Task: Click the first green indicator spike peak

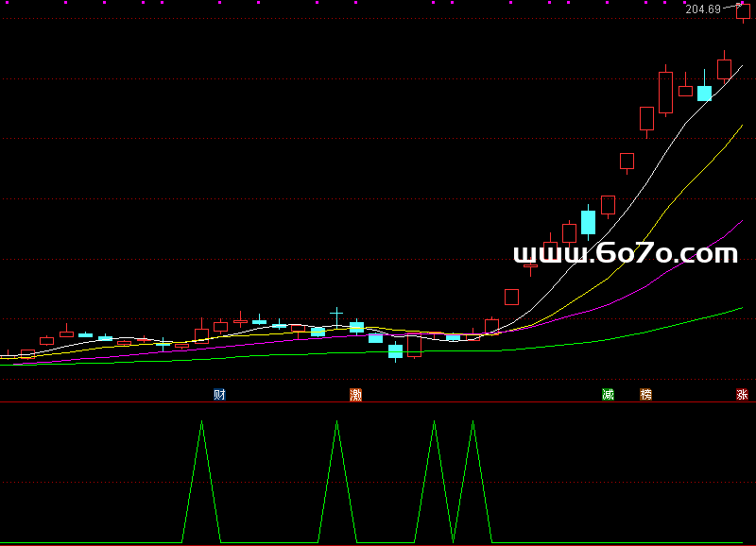Action: coord(201,422)
